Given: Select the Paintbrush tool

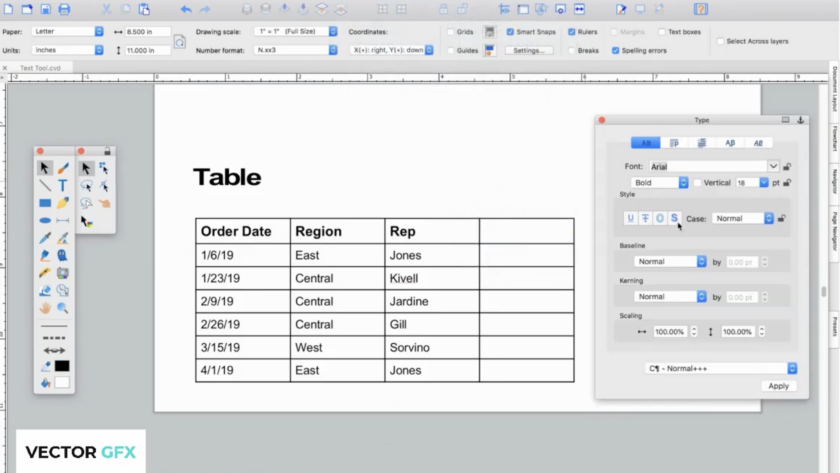Looking at the screenshot, I should (x=63, y=168).
